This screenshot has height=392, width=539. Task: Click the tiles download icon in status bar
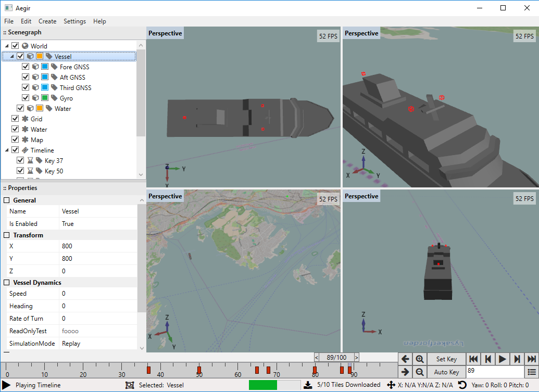[x=308, y=385]
